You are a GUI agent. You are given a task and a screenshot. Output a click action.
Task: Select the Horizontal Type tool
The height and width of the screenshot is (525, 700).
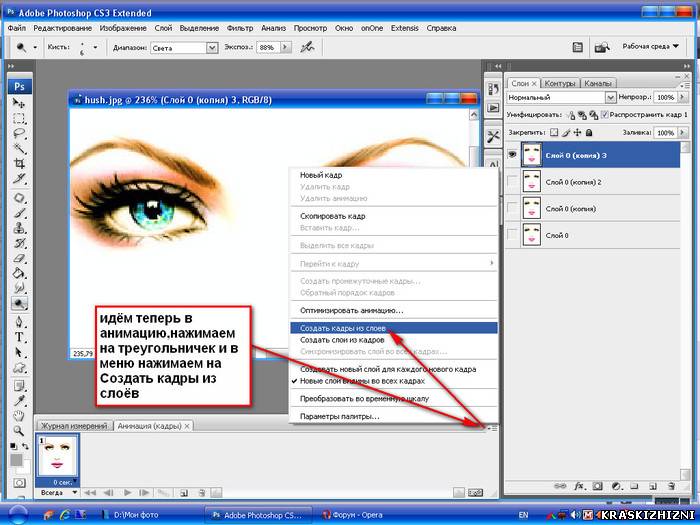click(x=19, y=337)
